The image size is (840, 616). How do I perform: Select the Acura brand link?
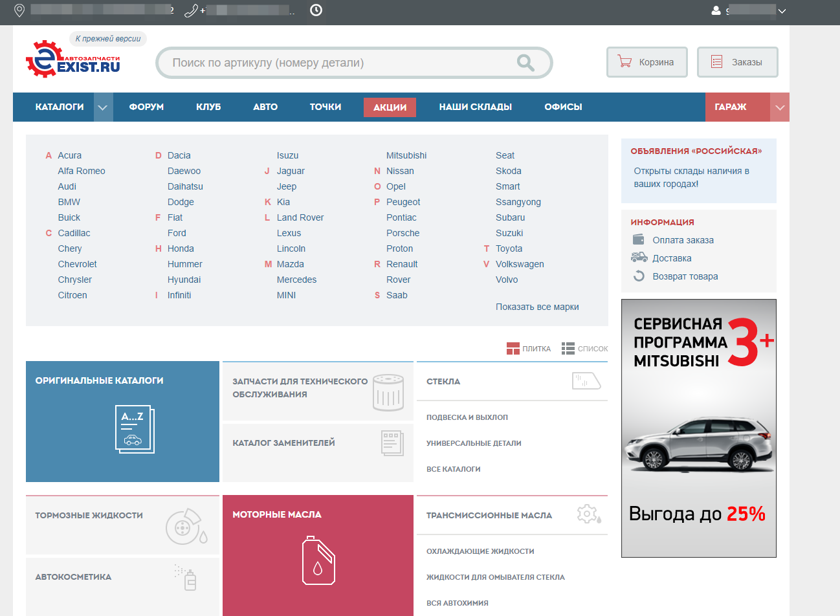click(x=69, y=155)
